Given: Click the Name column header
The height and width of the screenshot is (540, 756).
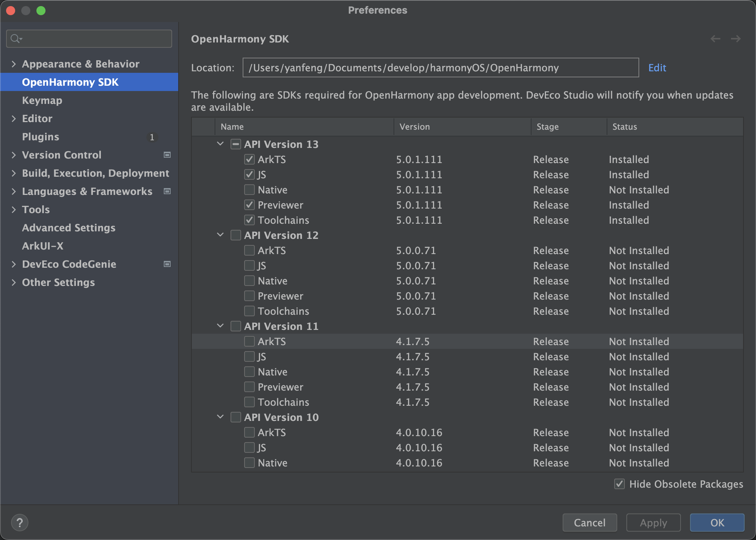Looking at the screenshot, I should point(304,127).
